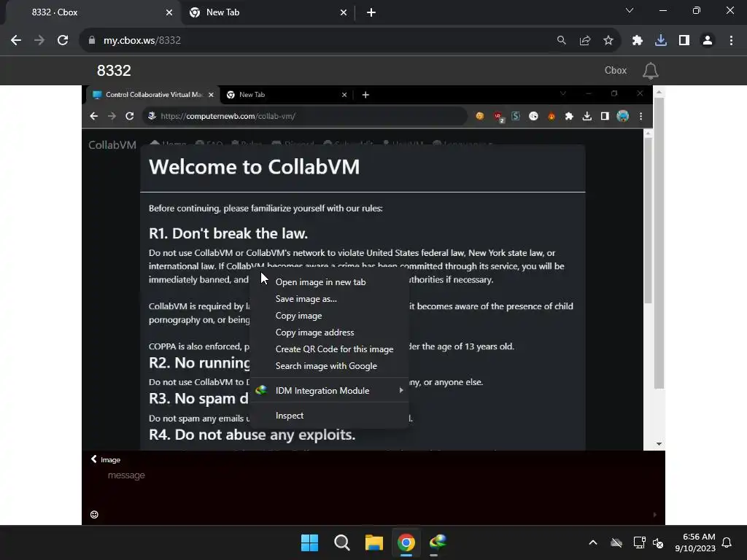Click the Cbox notification bell icon
Viewport: 747px width, 560px height.
pyautogui.click(x=650, y=71)
